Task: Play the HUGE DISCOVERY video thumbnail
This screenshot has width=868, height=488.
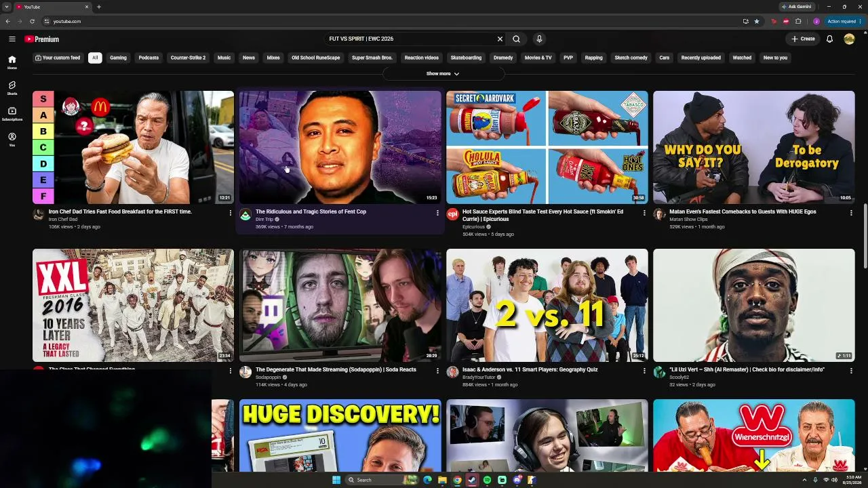Action: pos(340,435)
